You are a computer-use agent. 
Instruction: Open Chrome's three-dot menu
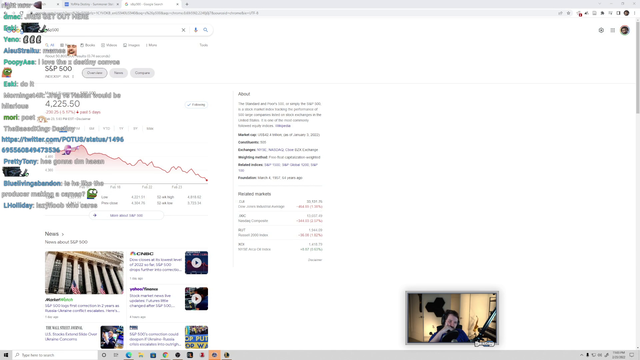click(634, 13)
